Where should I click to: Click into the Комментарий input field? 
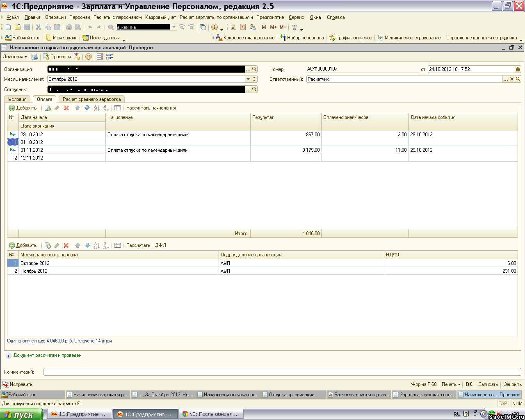point(282,372)
